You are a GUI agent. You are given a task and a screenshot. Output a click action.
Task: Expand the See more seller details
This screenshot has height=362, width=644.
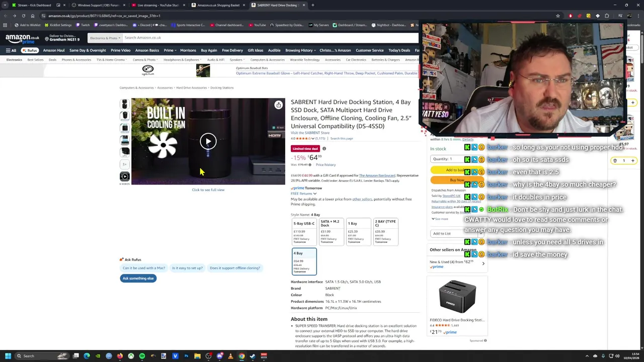coord(439,219)
